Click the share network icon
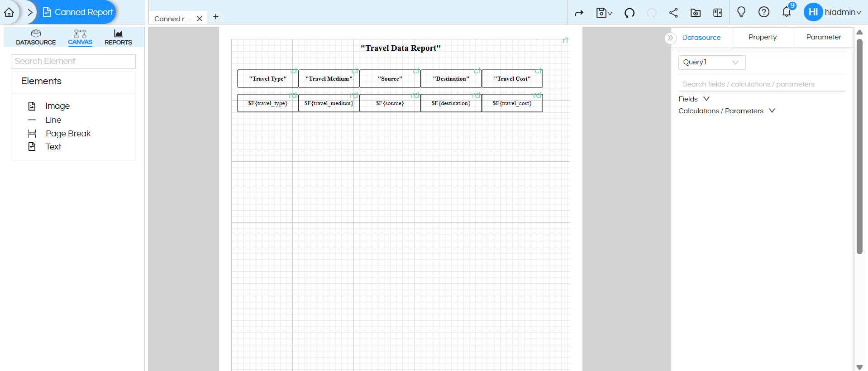Image resolution: width=868 pixels, height=371 pixels. coord(673,13)
